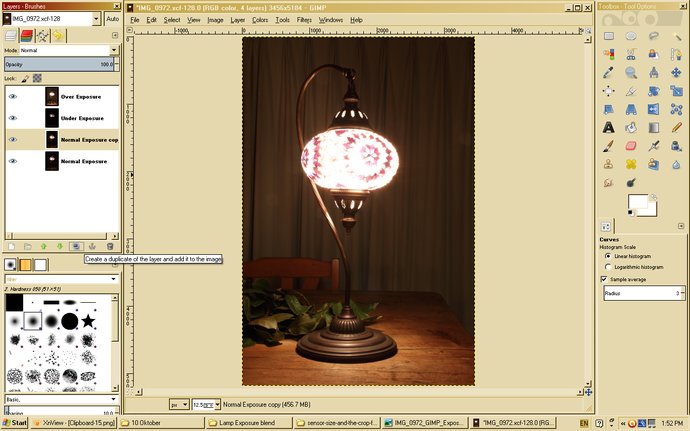This screenshot has height=431, width=690.
Task: Open the Tool Options tab menu arrow
Action: coord(681,226)
